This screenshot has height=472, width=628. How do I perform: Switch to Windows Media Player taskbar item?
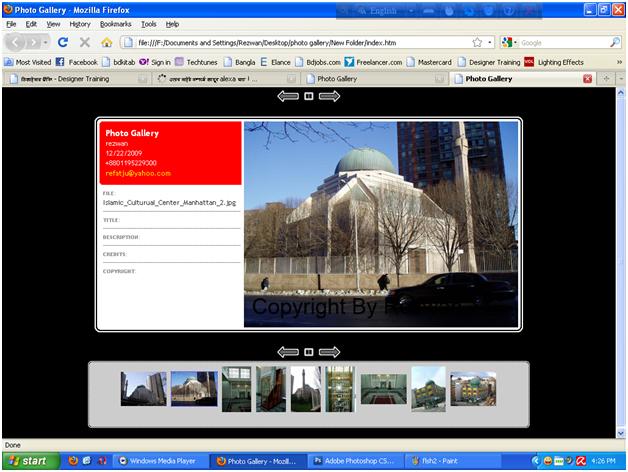160,461
